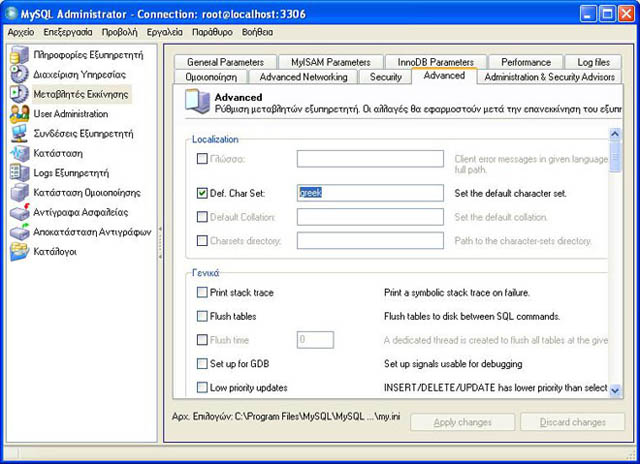This screenshot has width=640, height=464.
Task: Open the Προβολή menu
Action: point(120,32)
